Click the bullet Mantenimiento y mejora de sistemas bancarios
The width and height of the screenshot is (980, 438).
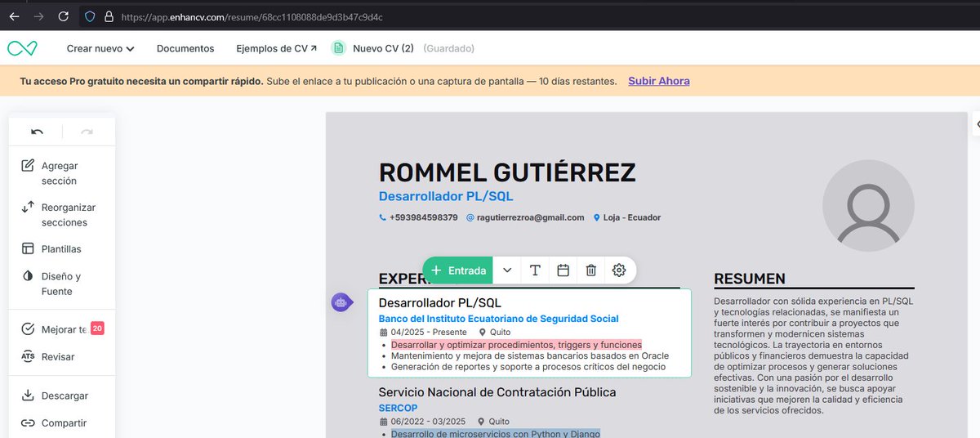530,356
